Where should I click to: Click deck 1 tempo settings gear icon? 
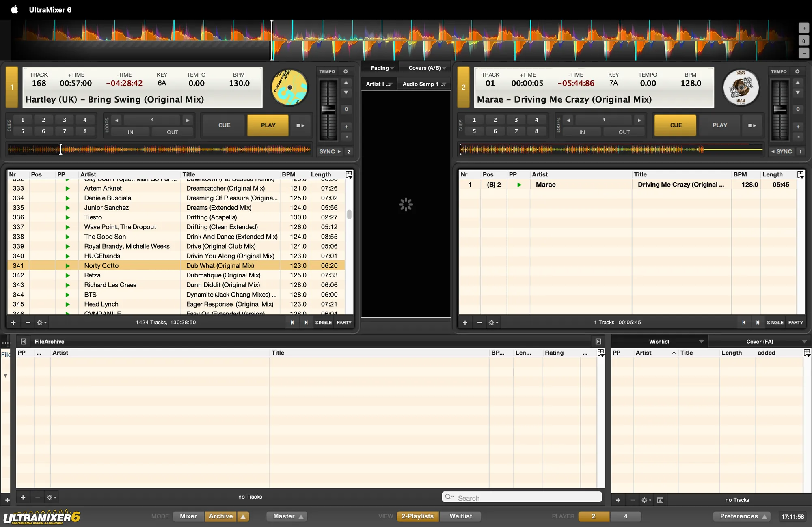point(346,71)
